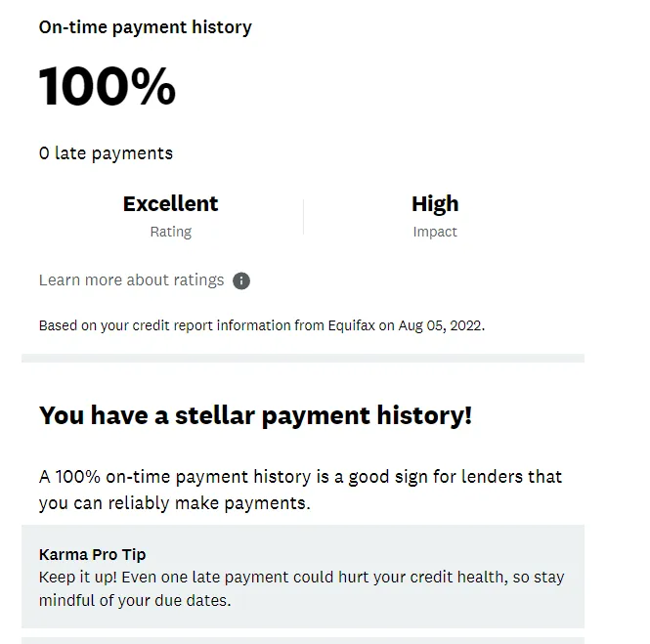Click the Equifax credit report date note
This screenshot has width=650, height=644.
click(x=261, y=325)
